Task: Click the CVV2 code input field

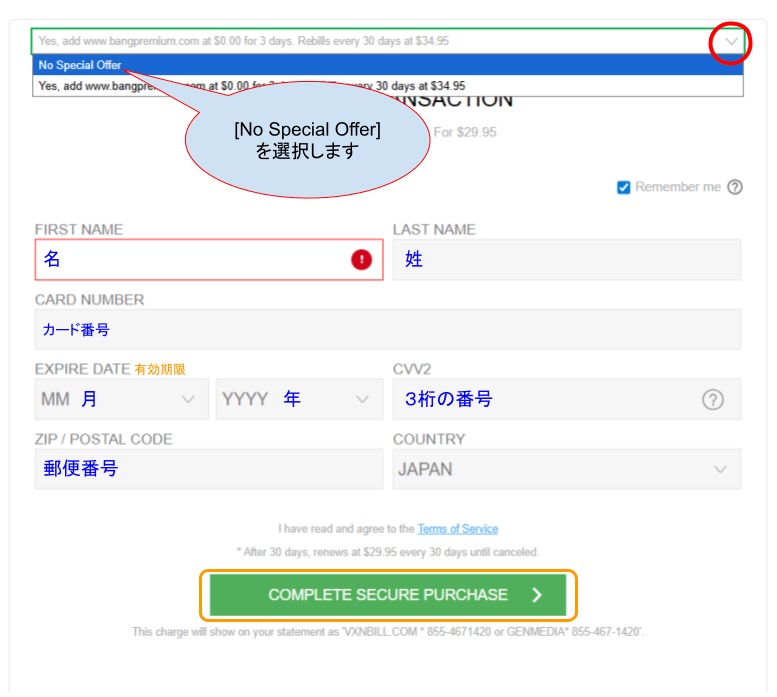Action: (540, 399)
